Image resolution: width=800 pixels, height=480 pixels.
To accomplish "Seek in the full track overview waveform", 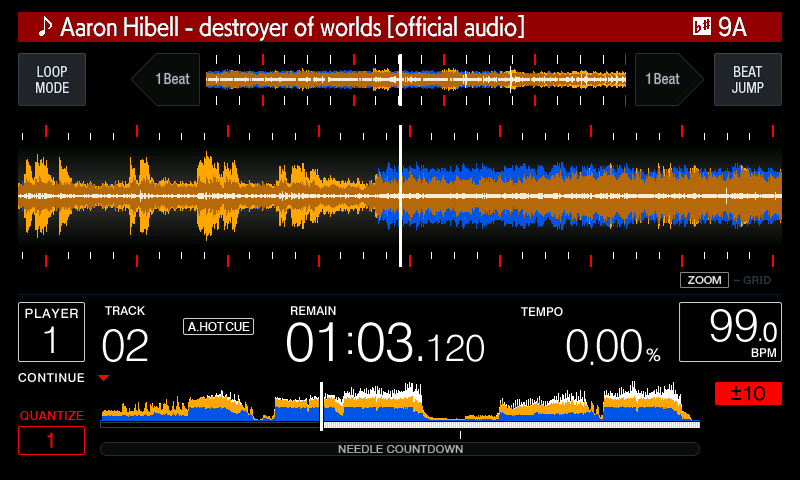I will 400,401.
